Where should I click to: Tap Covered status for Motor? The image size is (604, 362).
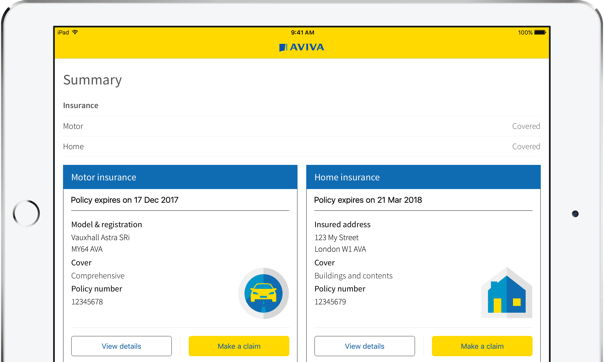tap(526, 126)
